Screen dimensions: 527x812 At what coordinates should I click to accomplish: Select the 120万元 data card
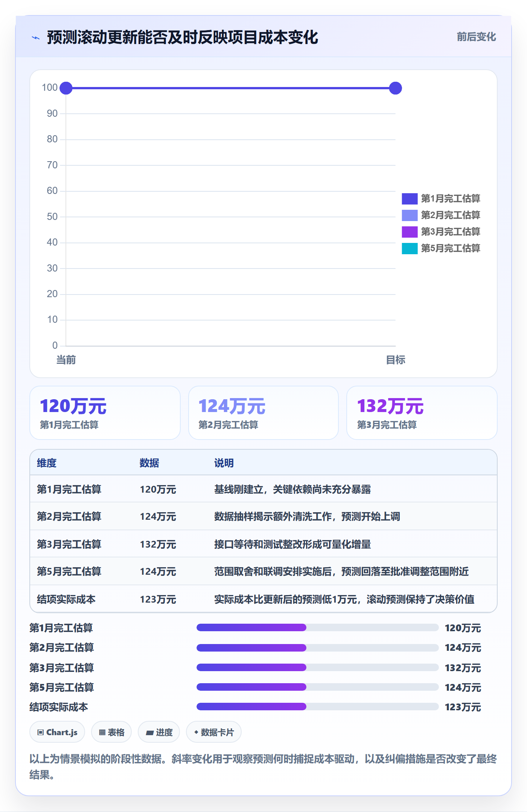pos(105,413)
